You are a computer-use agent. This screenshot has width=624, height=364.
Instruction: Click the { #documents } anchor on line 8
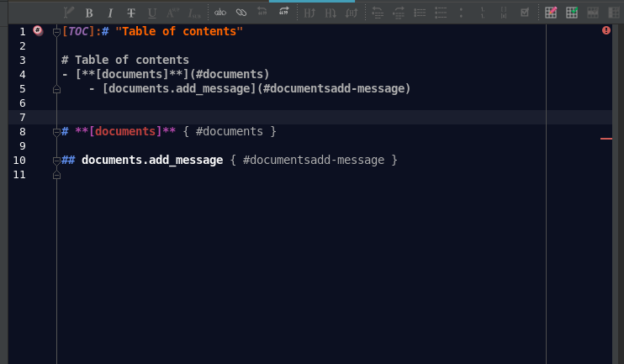tap(230, 132)
